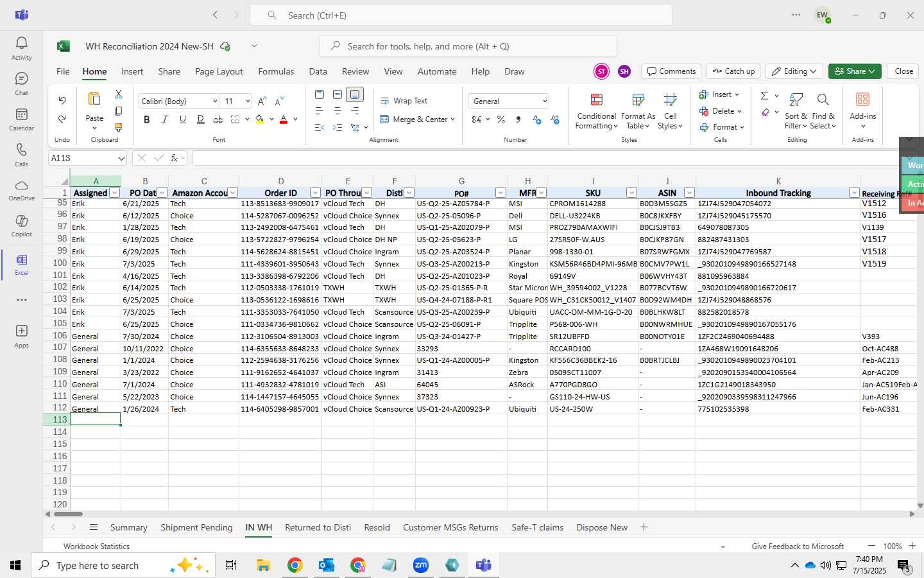Open Google Chrome from taskbar
924x578 pixels.
295,565
